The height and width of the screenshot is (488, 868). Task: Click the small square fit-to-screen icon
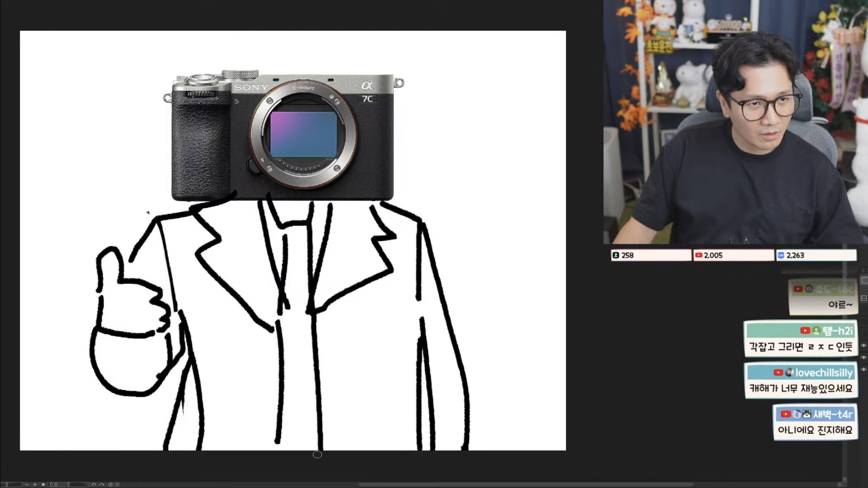43,484
